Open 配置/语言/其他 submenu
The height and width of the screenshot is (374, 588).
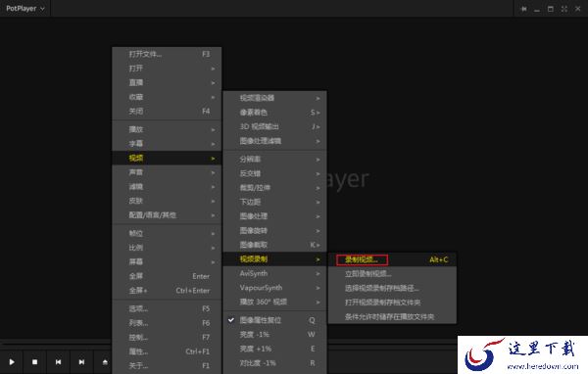point(167,215)
